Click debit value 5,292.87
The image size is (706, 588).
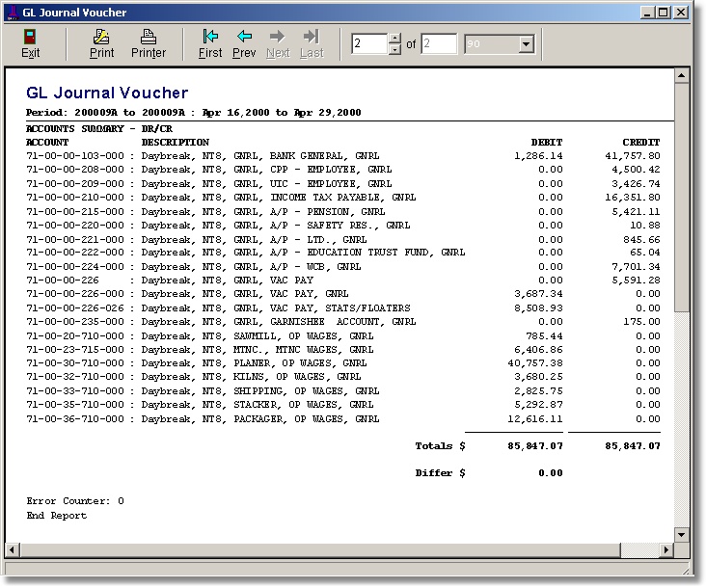[x=538, y=405]
